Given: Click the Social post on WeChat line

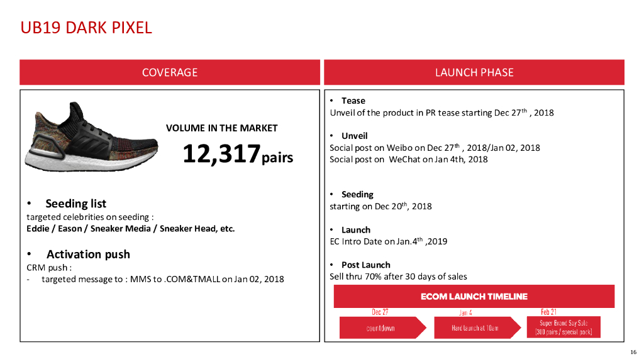Looking at the screenshot, I should (x=409, y=159).
